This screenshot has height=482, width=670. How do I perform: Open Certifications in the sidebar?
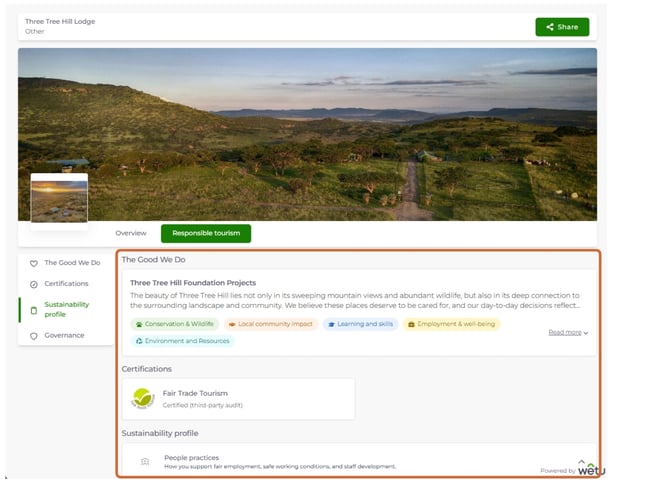tap(66, 284)
